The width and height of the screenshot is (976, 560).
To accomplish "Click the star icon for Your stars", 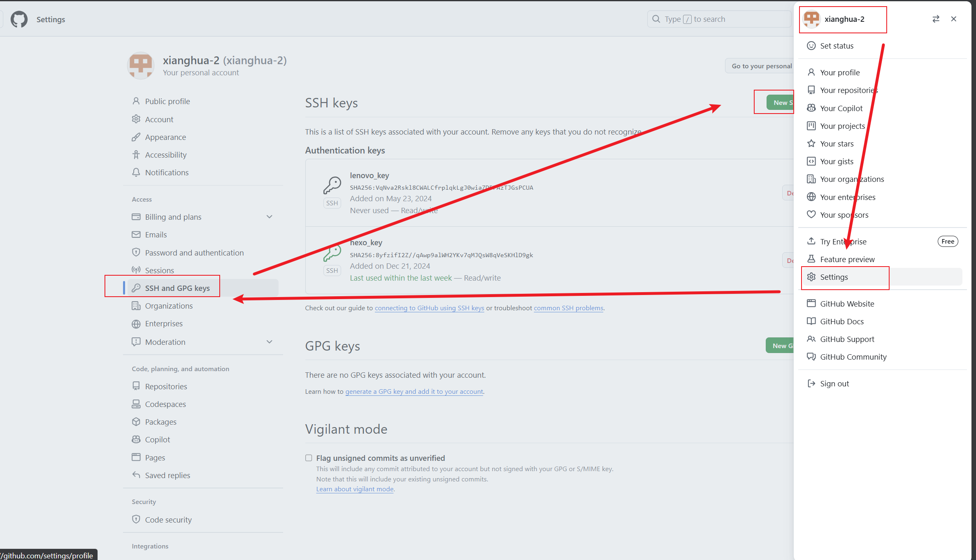I will [x=811, y=144].
